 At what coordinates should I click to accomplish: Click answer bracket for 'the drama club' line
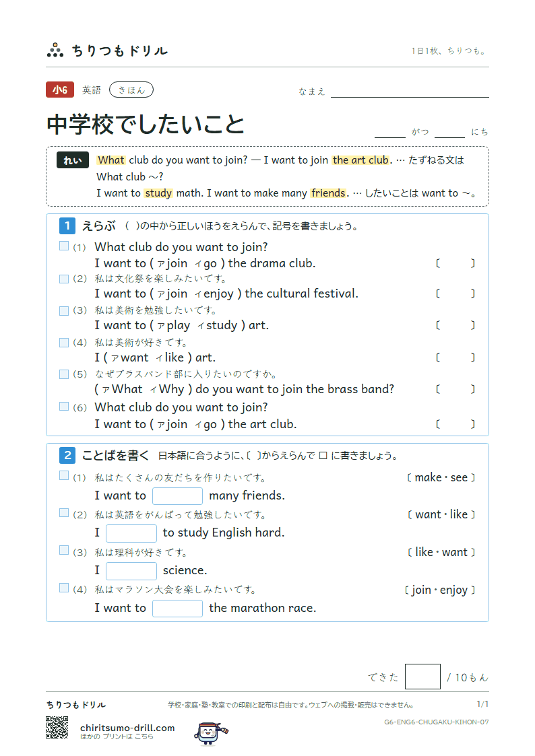click(x=455, y=263)
